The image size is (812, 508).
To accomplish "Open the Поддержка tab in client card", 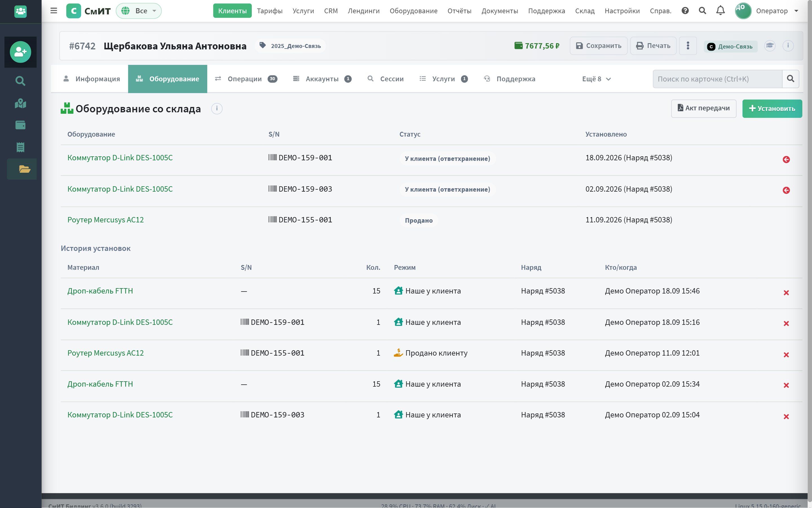I will 509,79.
